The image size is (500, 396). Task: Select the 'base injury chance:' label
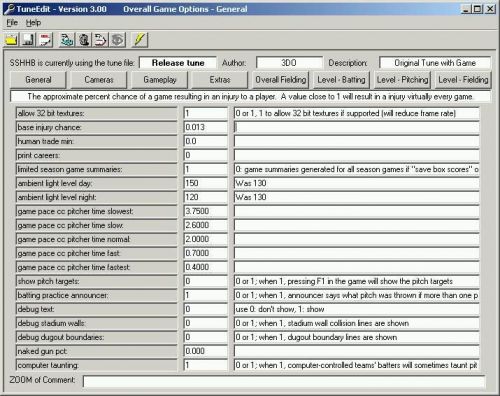97,127
